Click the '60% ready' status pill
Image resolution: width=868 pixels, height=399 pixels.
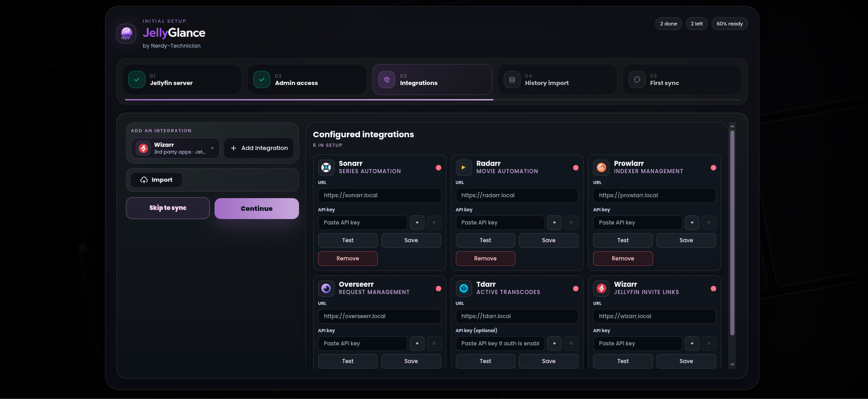[x=730, y=24]
